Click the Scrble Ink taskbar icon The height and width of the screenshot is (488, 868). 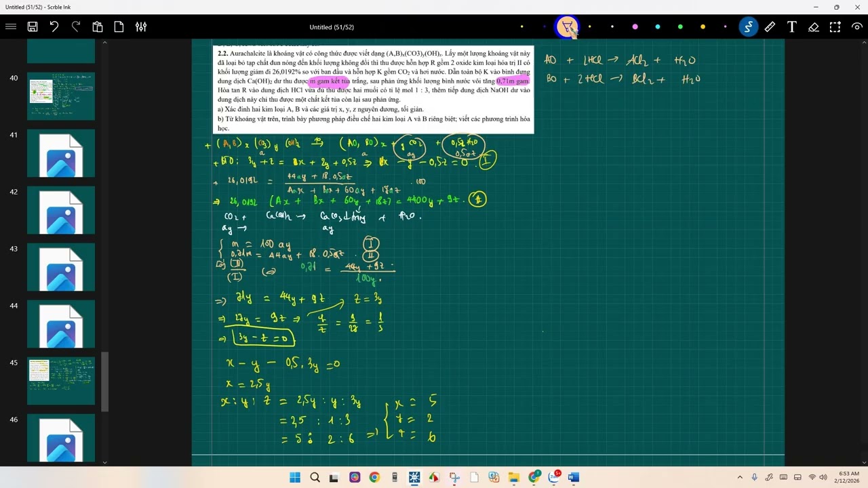[414, 477]
